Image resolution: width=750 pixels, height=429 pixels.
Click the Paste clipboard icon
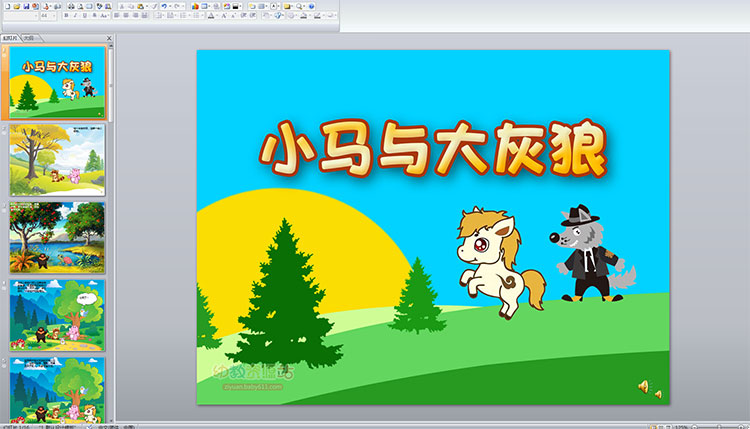140,6
